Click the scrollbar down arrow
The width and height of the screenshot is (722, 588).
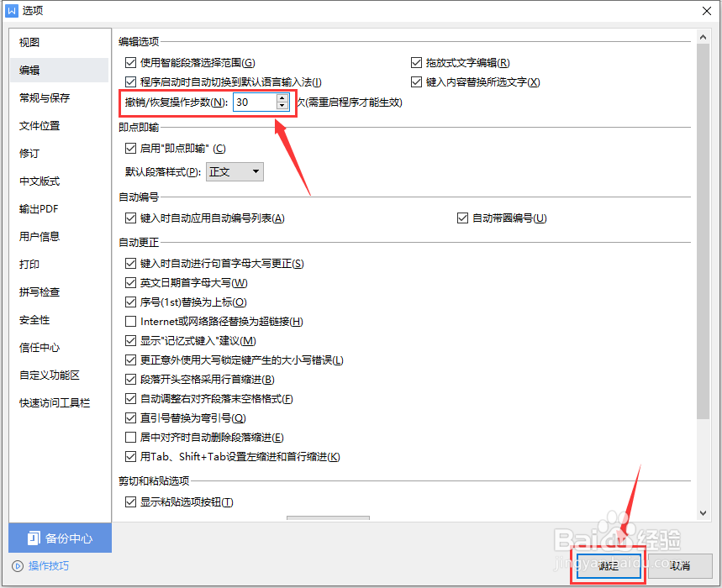coord(703,513)
